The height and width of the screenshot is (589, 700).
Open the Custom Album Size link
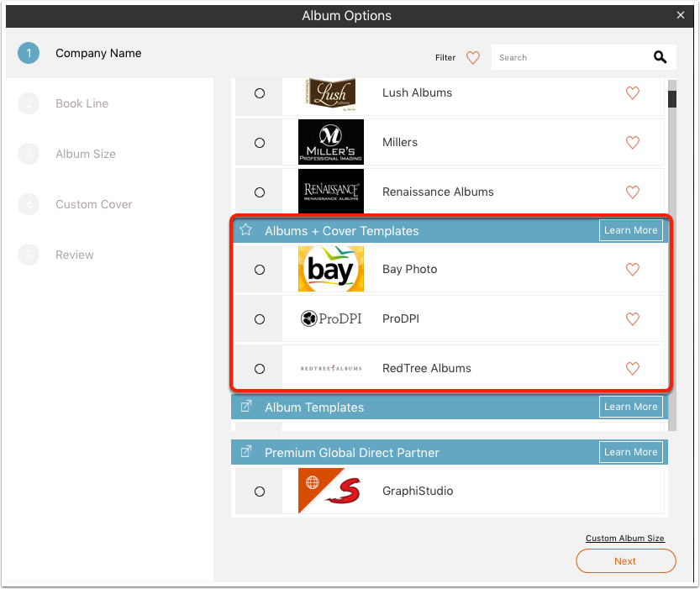pyautogui.click(x=625, y=538)
